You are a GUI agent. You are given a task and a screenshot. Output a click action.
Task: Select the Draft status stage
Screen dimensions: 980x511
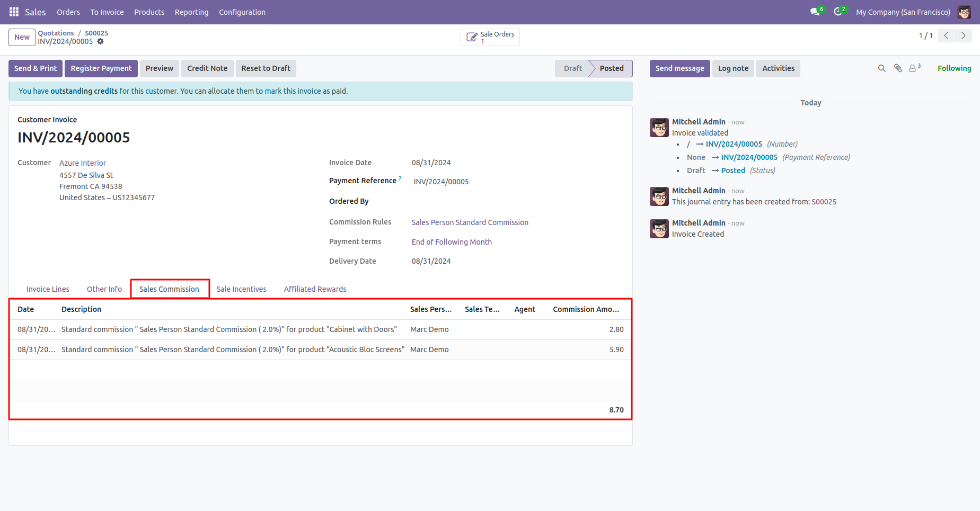click(x=572, y=68)
